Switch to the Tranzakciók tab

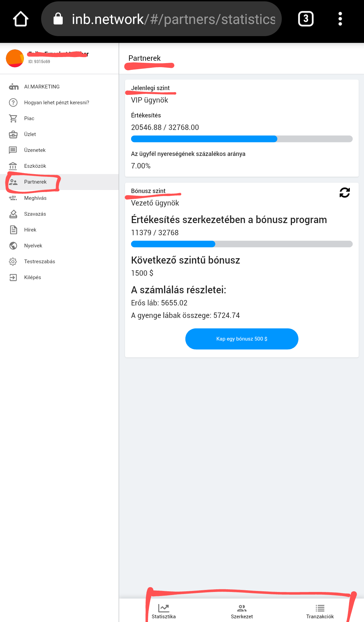pos(320,611)
